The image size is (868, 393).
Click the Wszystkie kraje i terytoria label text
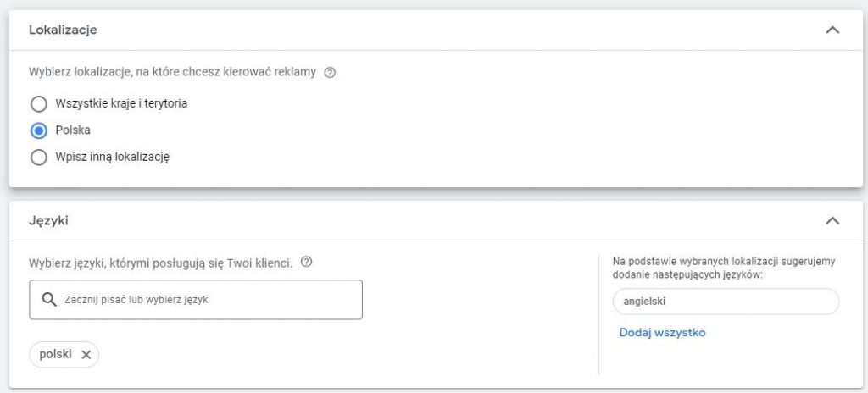coord(121,104)
